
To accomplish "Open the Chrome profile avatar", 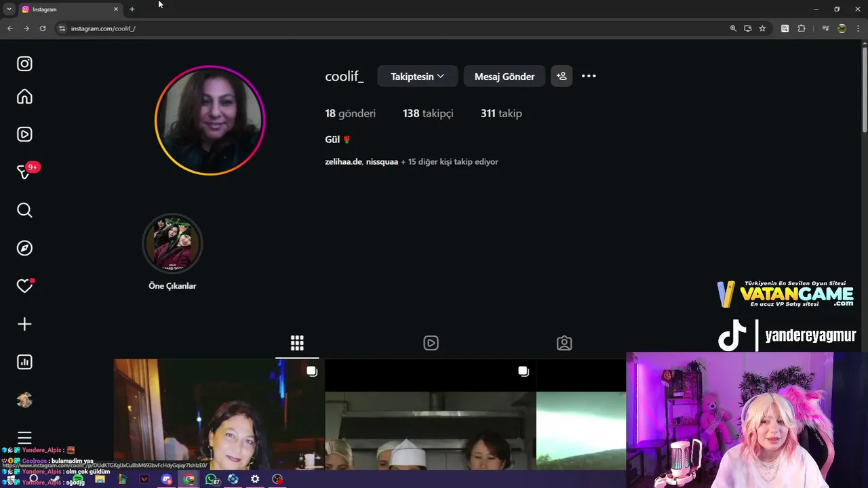I will click(842, 28).
